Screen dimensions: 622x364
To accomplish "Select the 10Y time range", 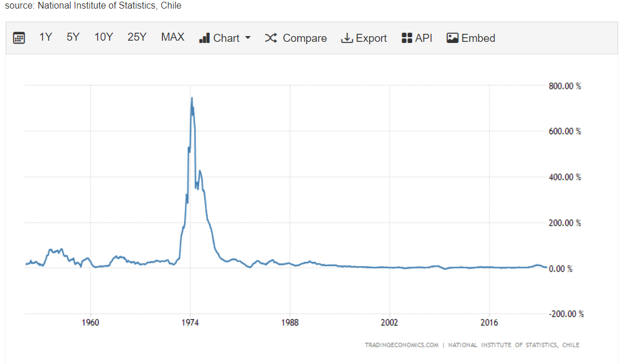I will tap(103, 37).
